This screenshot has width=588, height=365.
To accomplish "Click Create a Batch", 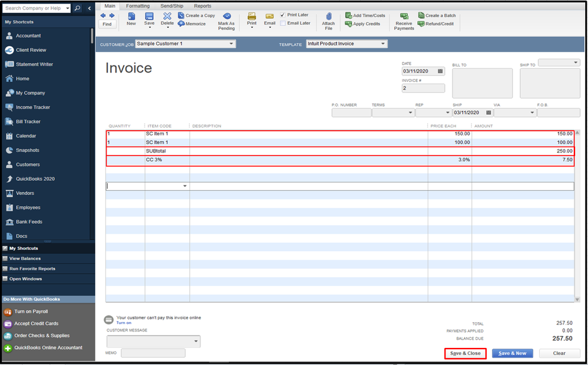I will [x=437, y=15].
